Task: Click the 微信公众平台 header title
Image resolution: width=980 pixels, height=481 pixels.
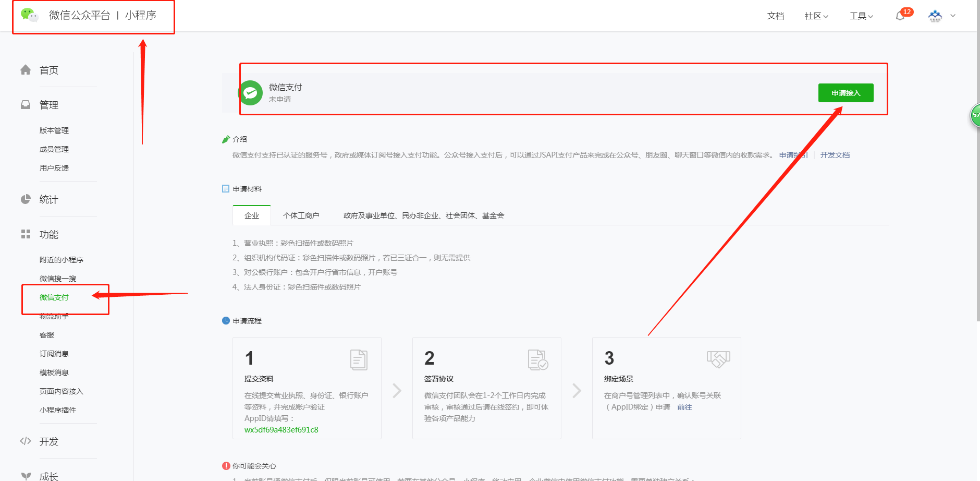Action: click(79, 15)
